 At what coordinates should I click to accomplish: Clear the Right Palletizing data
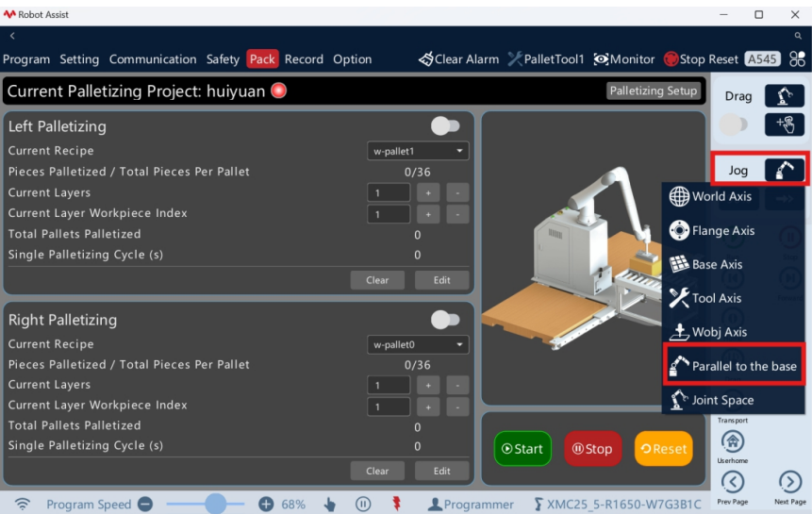coord(377,471)
